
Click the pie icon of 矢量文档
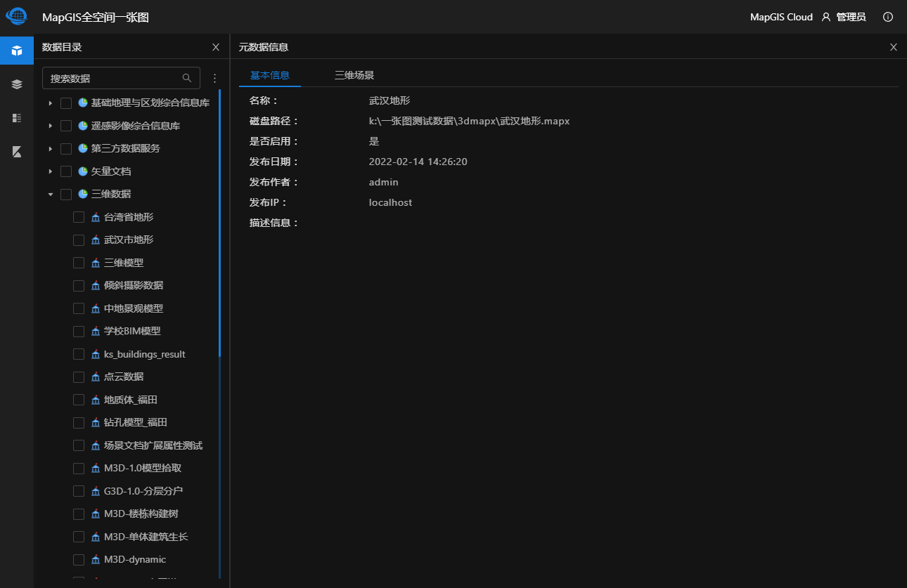(83, 171)
